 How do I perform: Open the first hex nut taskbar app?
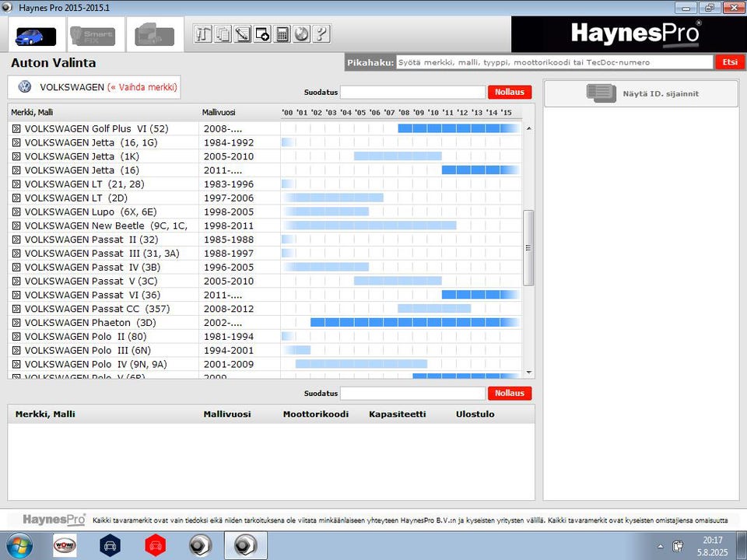pyautogui.click(x=201, y=546)
